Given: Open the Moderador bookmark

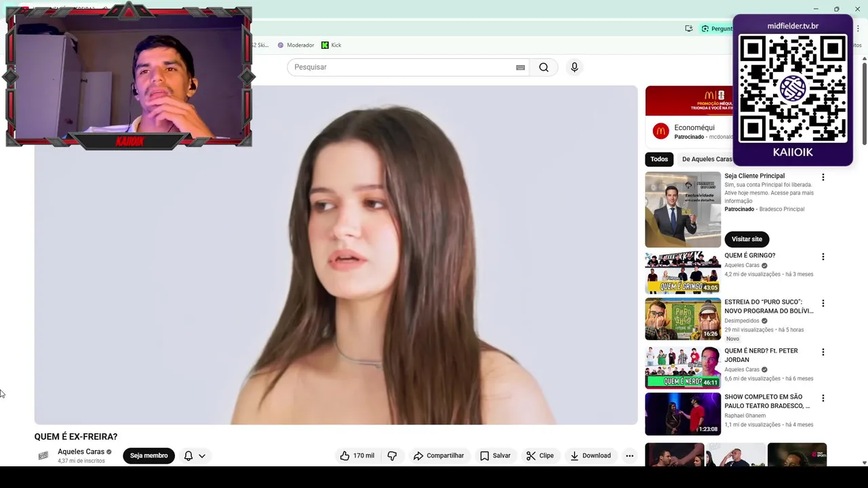Looking at the screenshot, I should click(x=296, y=45).
